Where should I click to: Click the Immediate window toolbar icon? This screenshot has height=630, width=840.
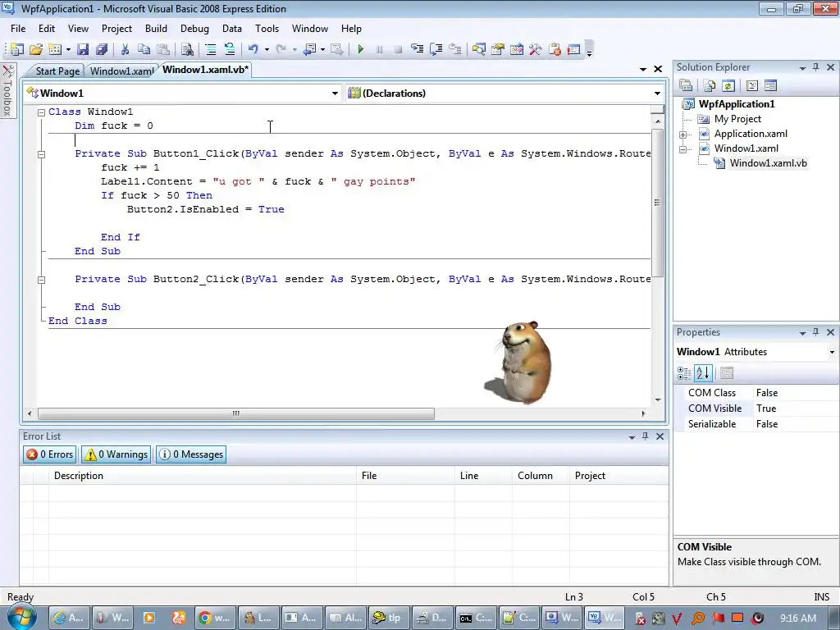point(573,49)
